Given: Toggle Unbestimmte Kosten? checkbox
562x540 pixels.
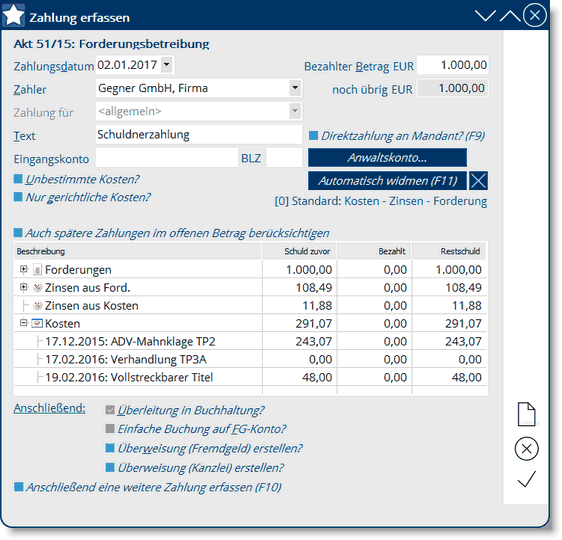Looking at the screenshot, I should point(18,179).
